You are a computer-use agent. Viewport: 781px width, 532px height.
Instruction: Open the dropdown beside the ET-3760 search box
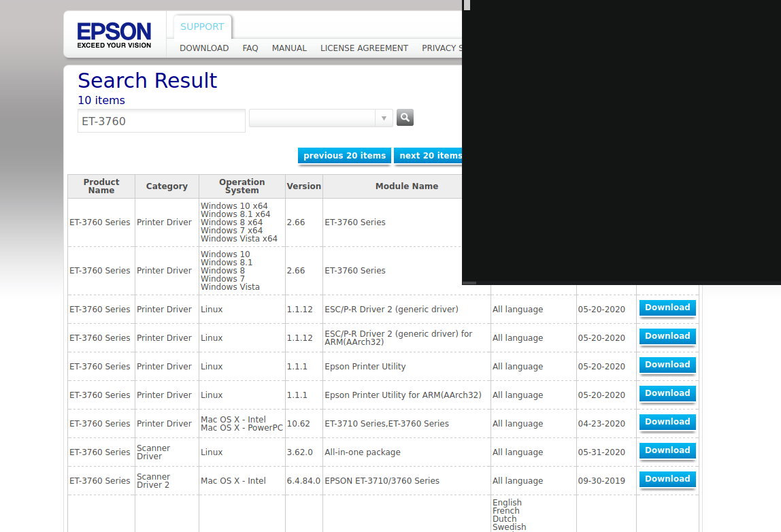click(x=384, y=118)
